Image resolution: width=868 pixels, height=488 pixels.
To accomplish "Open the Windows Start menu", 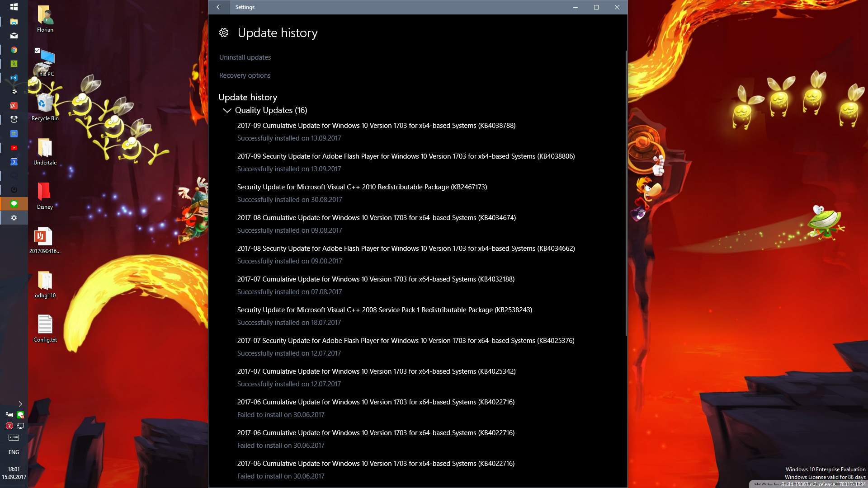I will point(14,7).
